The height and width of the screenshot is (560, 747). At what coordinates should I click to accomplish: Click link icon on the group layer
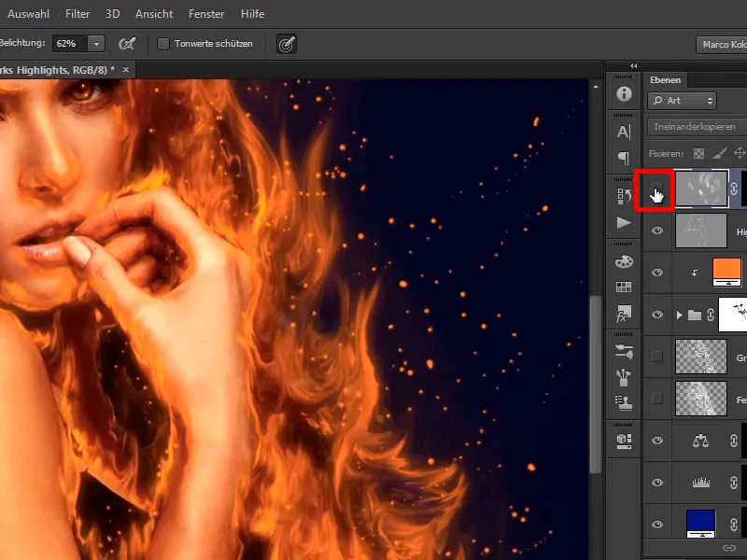711,315
